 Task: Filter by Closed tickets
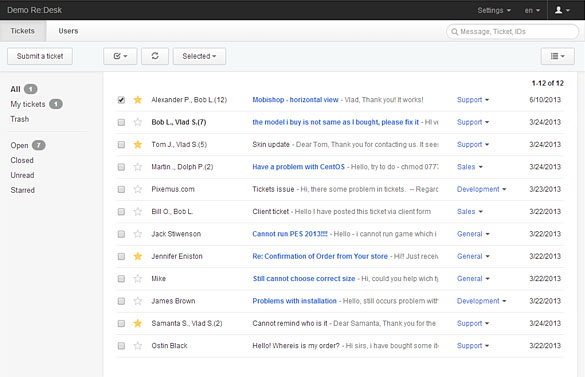pyautogui.click(x=22, y=160)
